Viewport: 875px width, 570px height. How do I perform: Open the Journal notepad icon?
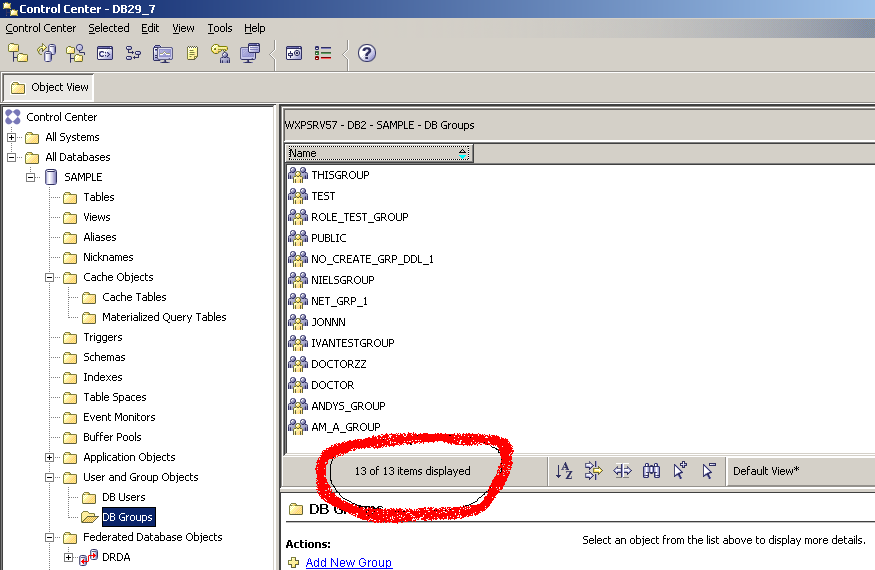(192, 53)
